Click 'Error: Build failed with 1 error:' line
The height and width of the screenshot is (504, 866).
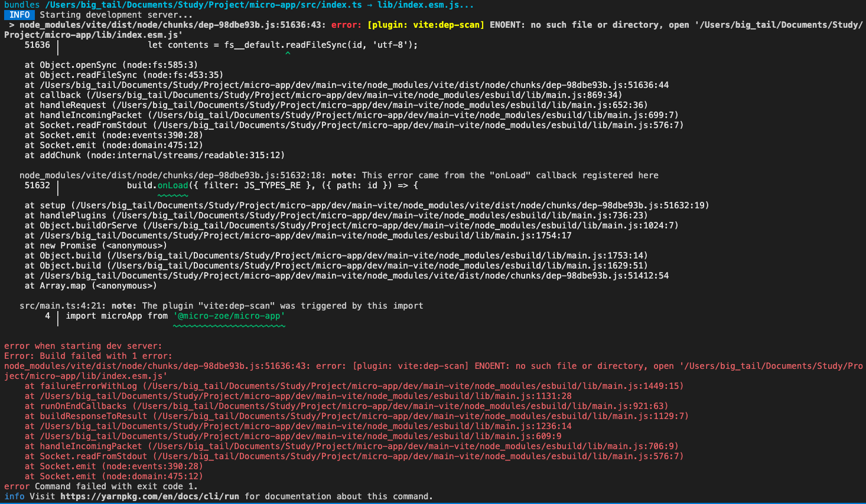coord(88,356)
